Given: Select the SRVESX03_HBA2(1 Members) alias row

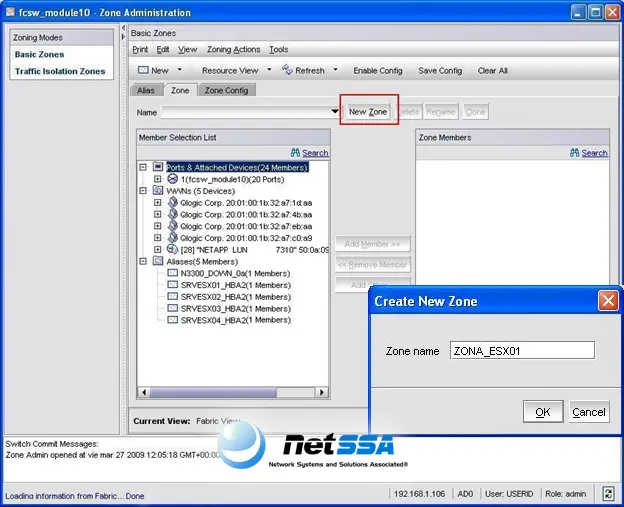Looking at the screenshot, I should [x=236, y=308].
